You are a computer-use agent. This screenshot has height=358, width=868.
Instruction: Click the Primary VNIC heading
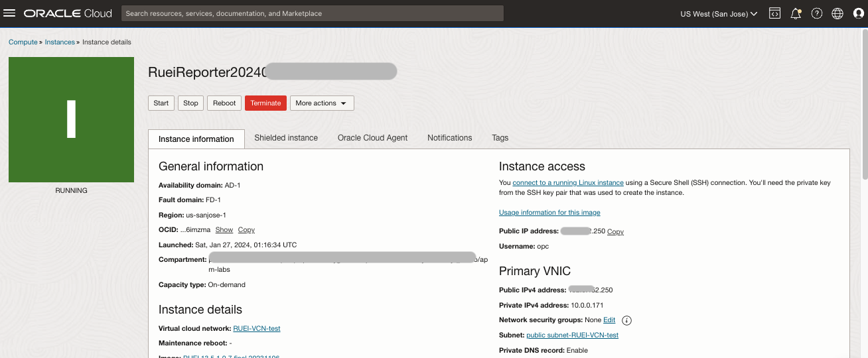click(535, 271)
